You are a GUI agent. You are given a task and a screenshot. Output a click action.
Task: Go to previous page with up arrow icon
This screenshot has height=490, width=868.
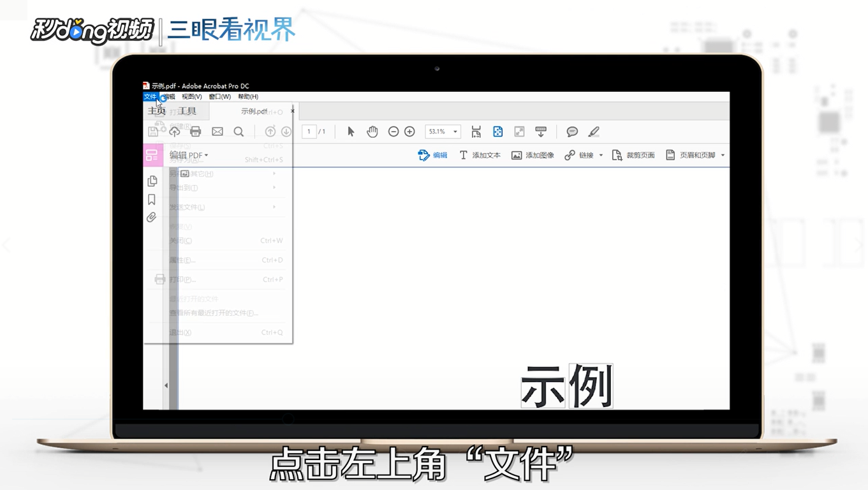click(x=270, y=131)
